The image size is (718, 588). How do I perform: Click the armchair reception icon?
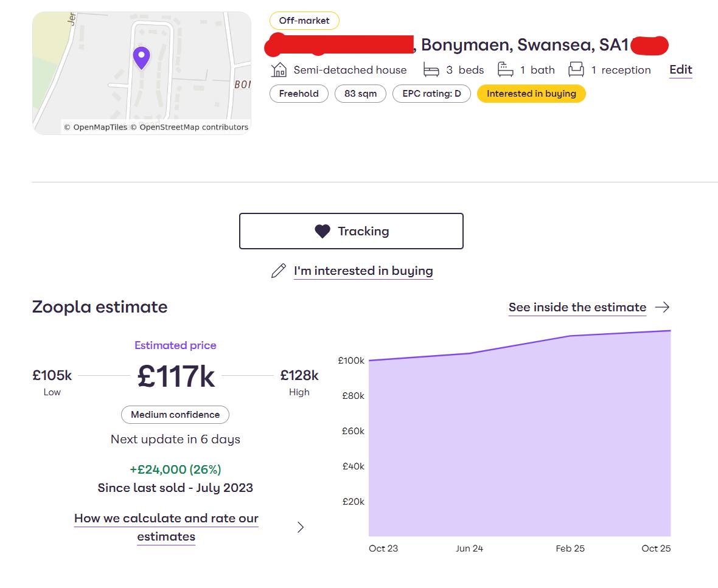[x=576, y=70]
